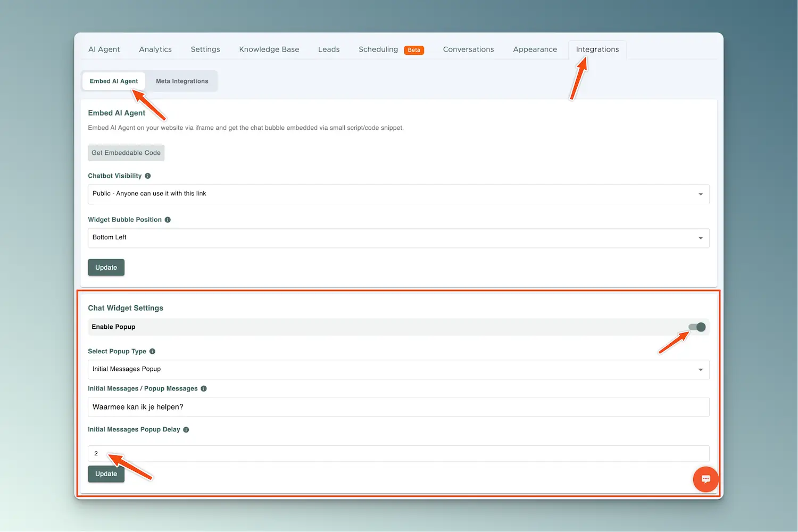Show info for Widget Bubble Position
798x532 pixels.
click(x=168, y=220)
